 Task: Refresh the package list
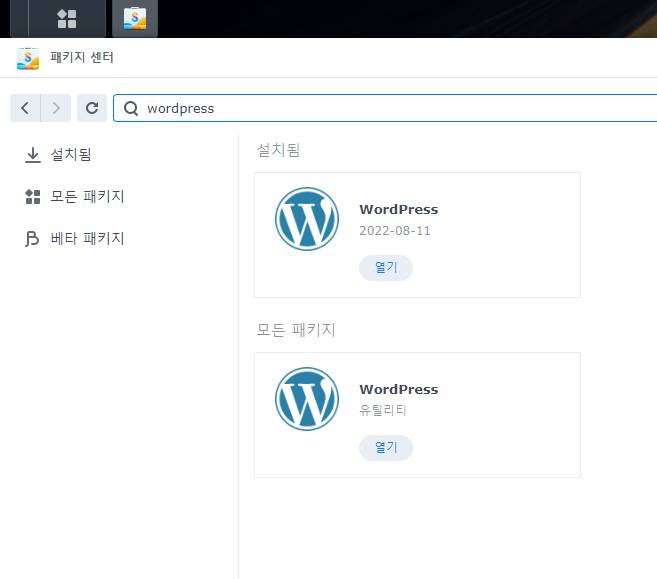tap(92, 108)
